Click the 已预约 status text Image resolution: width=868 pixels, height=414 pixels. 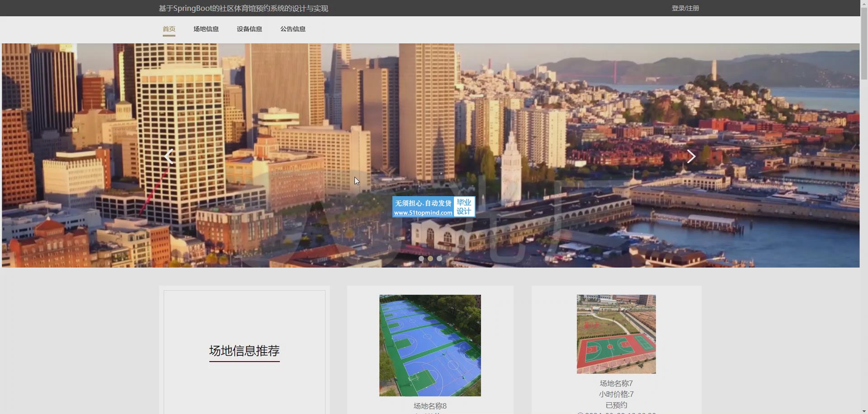point(616,405)
